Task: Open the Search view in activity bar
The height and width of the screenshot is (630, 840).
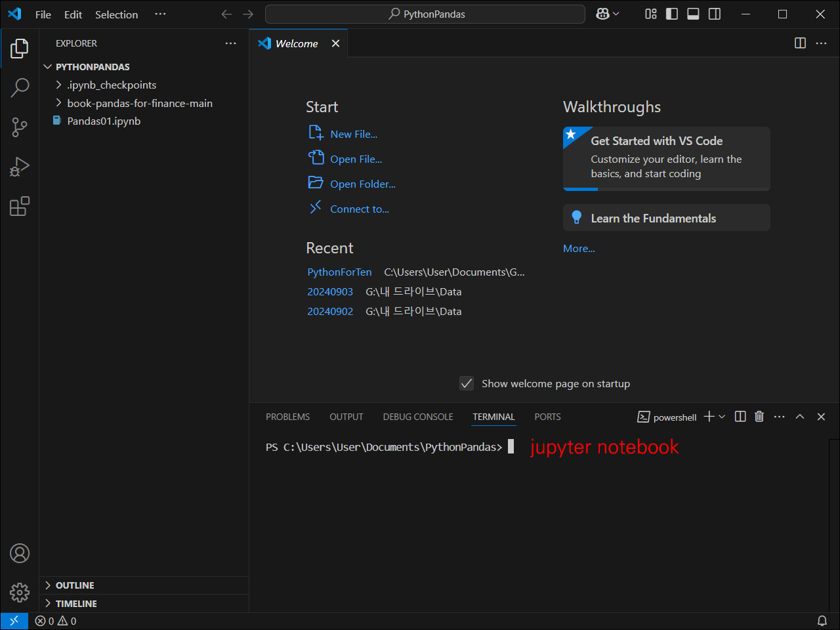Action: tap(20, 87)
